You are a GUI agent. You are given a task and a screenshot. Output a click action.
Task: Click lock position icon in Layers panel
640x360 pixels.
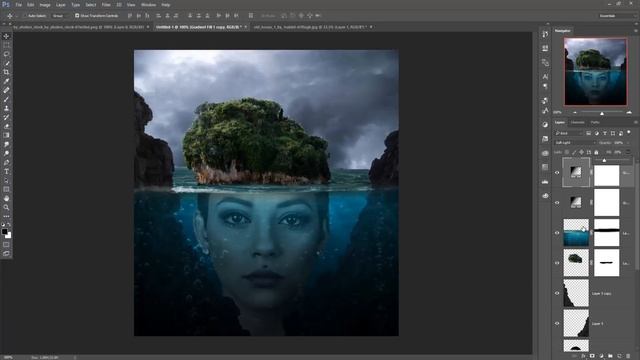coord(581,152)
